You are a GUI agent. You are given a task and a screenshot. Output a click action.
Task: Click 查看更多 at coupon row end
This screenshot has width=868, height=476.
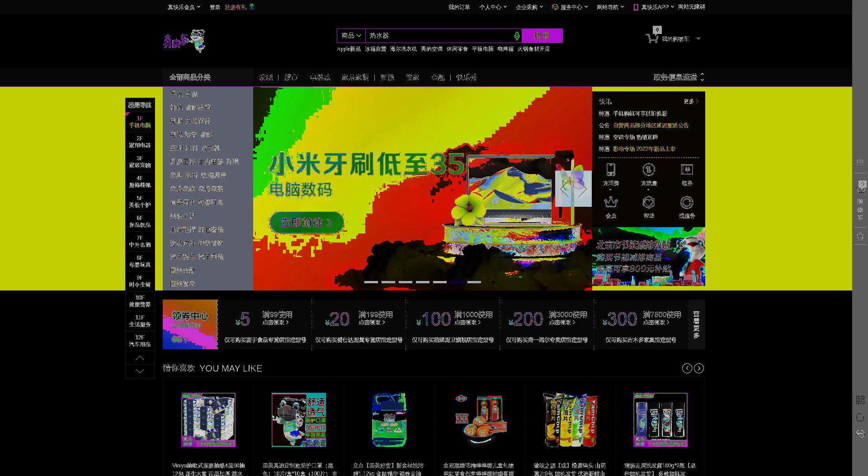(696, 324)
